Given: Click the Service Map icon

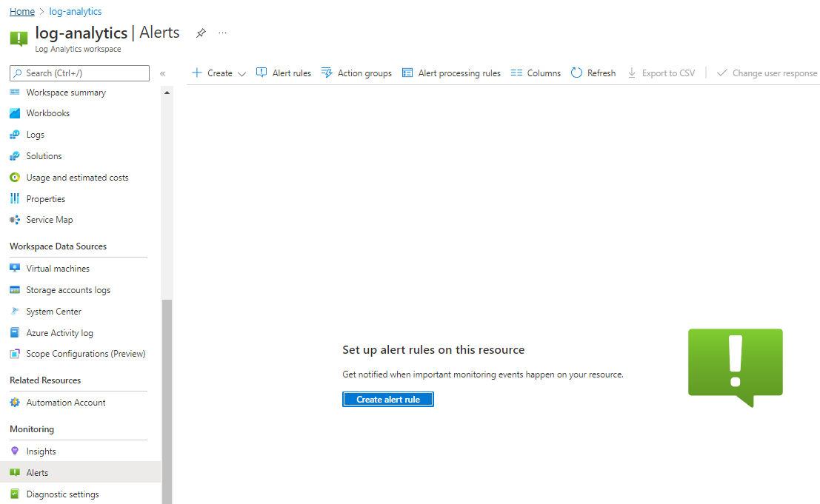Looking at the screenshot, I should pos(15,220).
